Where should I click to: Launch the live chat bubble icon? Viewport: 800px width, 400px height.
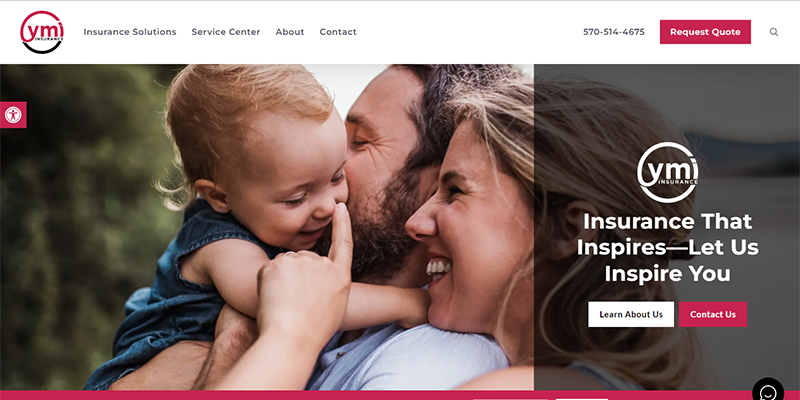(768, 392)
